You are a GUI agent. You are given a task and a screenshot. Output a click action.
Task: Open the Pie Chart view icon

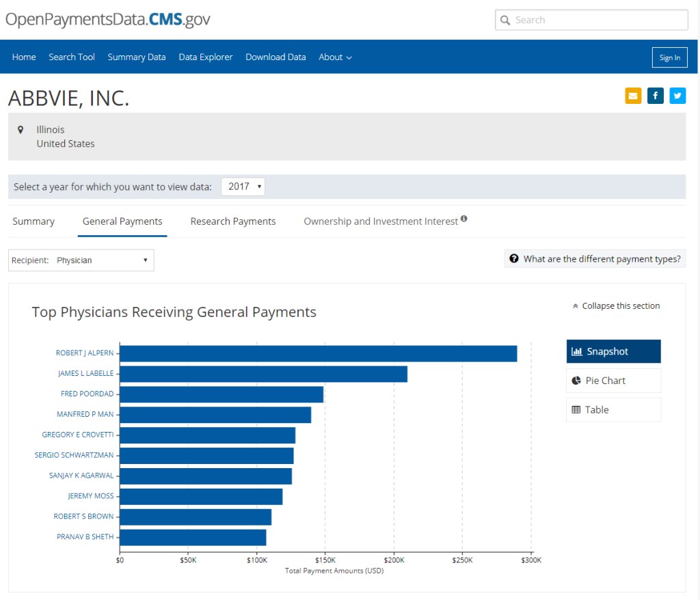[576, 380]
